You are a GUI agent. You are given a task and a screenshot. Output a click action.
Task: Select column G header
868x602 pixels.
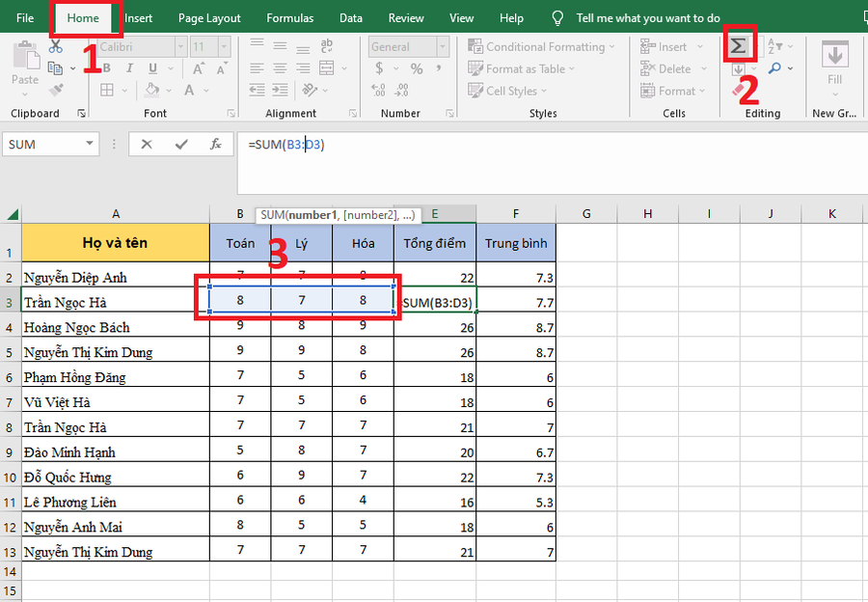pyautogui.click(x=586, y=214)
